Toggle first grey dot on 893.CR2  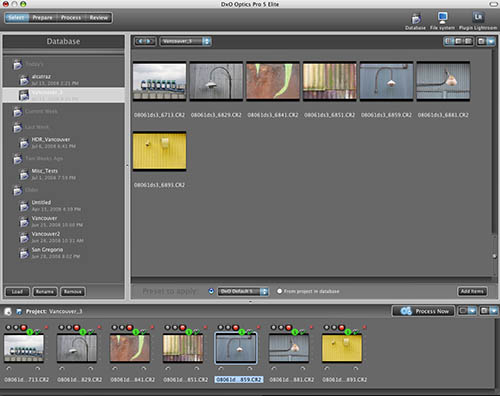click(x=327, y=327)
